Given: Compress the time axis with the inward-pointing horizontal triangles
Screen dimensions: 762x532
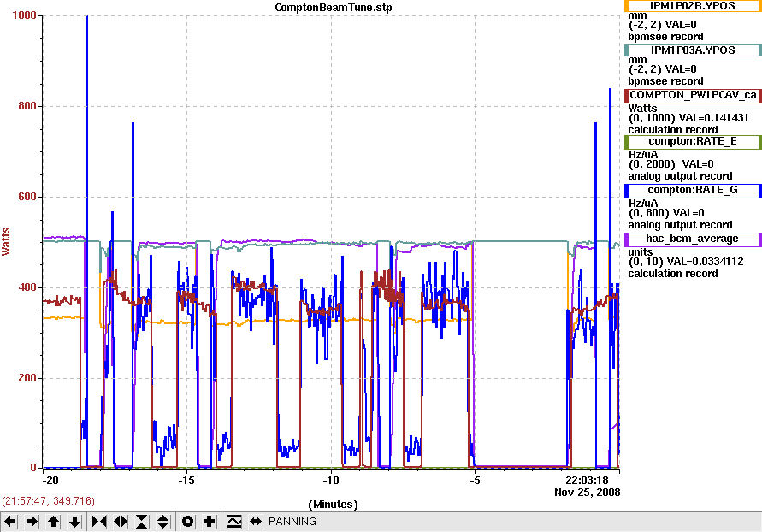Looking at the screenshot, I should point(99,522).
